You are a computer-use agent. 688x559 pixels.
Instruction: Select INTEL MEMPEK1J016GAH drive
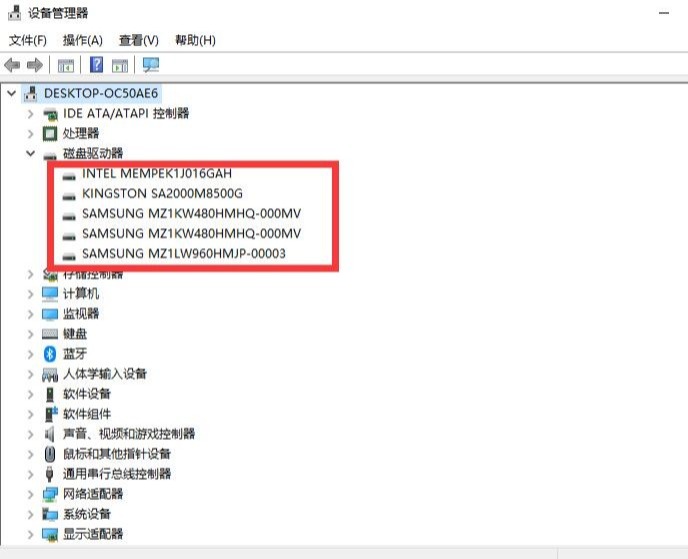pos(157,173)
